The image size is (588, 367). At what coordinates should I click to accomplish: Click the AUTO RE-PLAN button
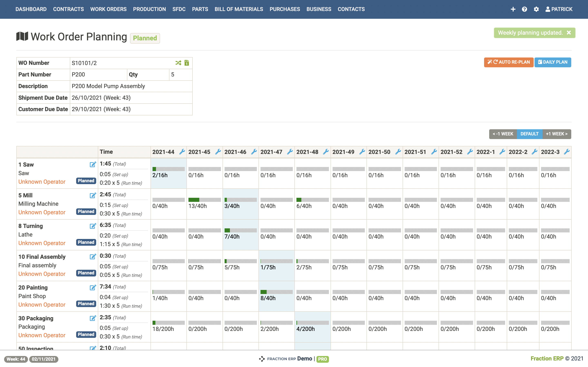(x=509, y=62)
